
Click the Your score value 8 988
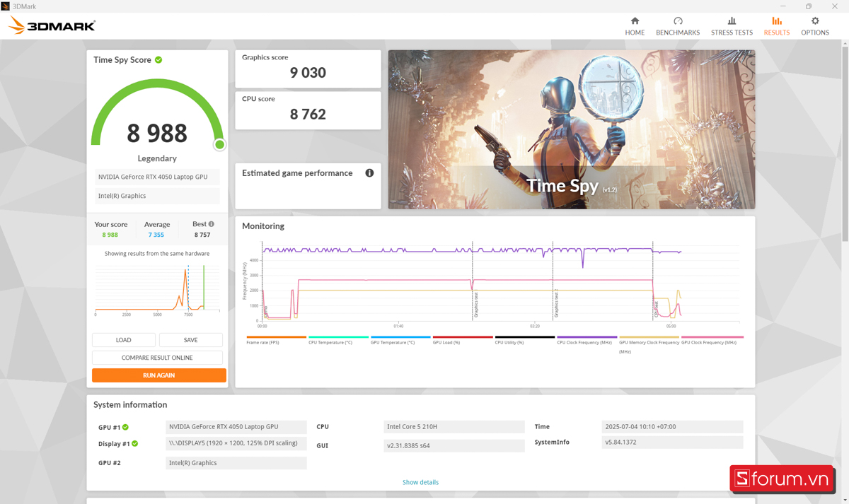pos(110,235)
